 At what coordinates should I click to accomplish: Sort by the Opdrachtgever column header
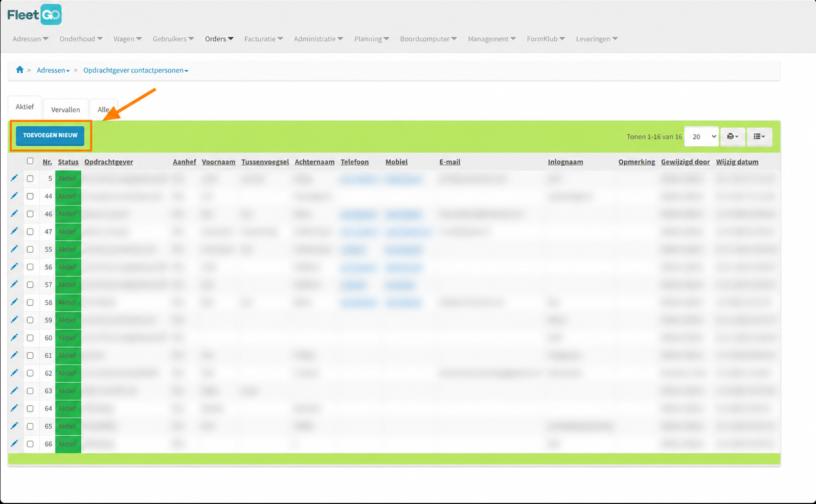[x=108, y=162]
